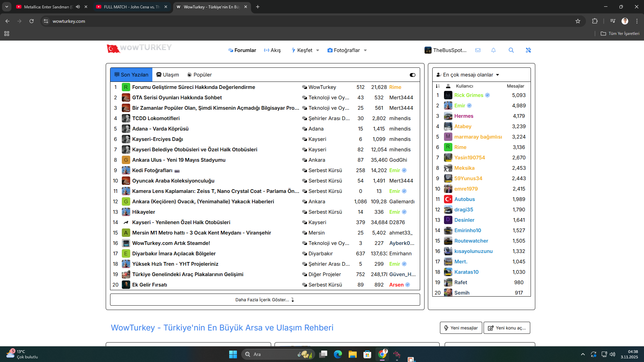Open the TCDD Lokomotifleri topic link
This screenshot has height=362, width=644.
pos(156,118)
